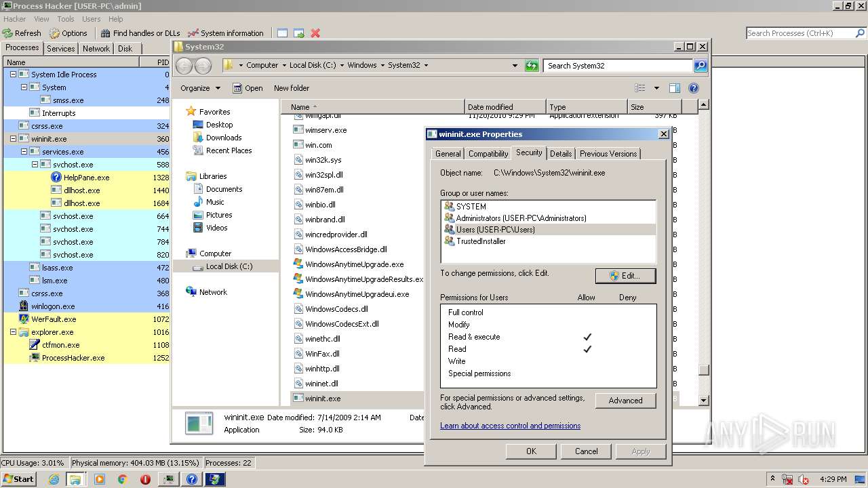Click the Search Processes input field

click(799, 33)
